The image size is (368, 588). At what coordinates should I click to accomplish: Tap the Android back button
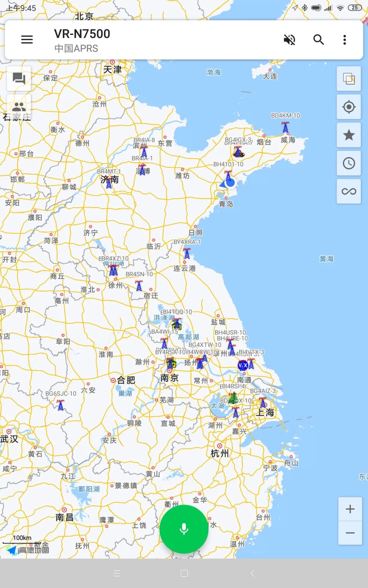pyautogui.click(x=252, y=573)
